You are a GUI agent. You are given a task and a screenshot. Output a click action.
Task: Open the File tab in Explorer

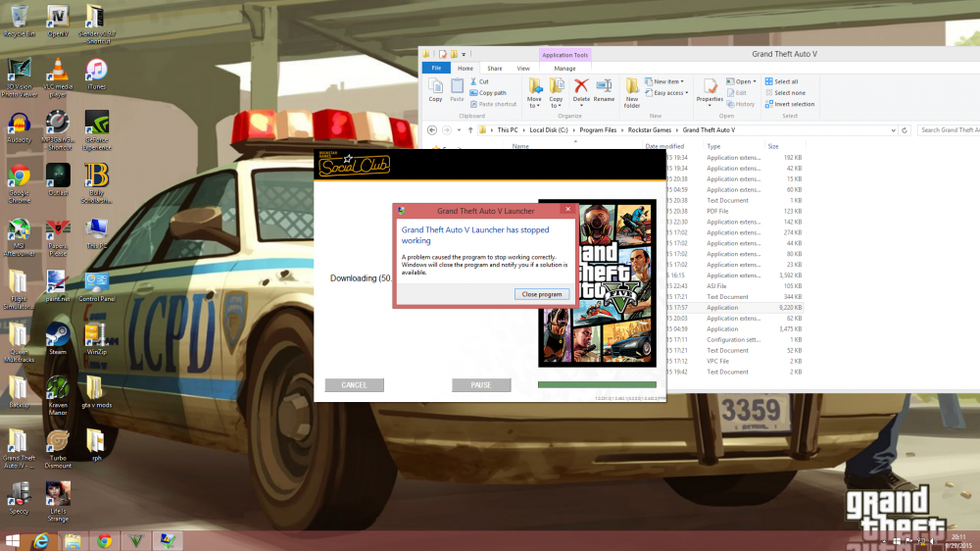[x=436, y=69]
